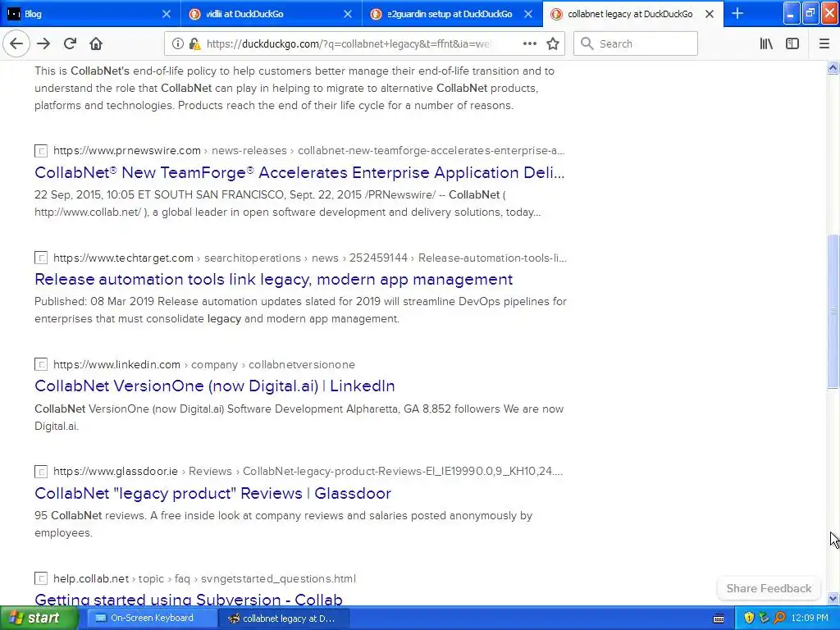Click the https://www.linkedin.com URL breadcrumb
This screenshot has height=630, width=840.
click(116, 364)
